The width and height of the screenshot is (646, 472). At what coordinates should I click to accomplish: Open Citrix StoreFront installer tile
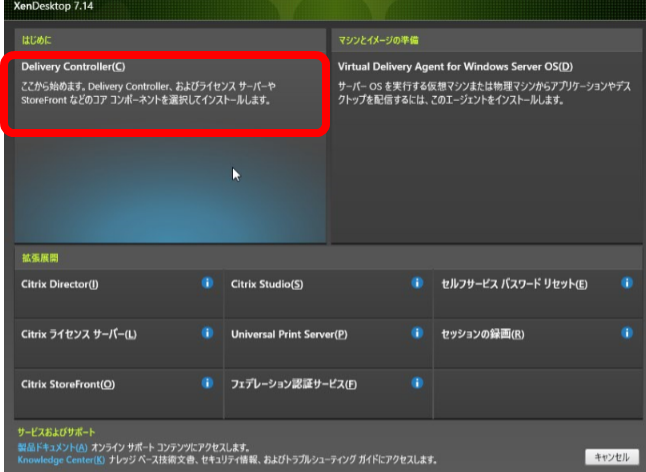119,394
